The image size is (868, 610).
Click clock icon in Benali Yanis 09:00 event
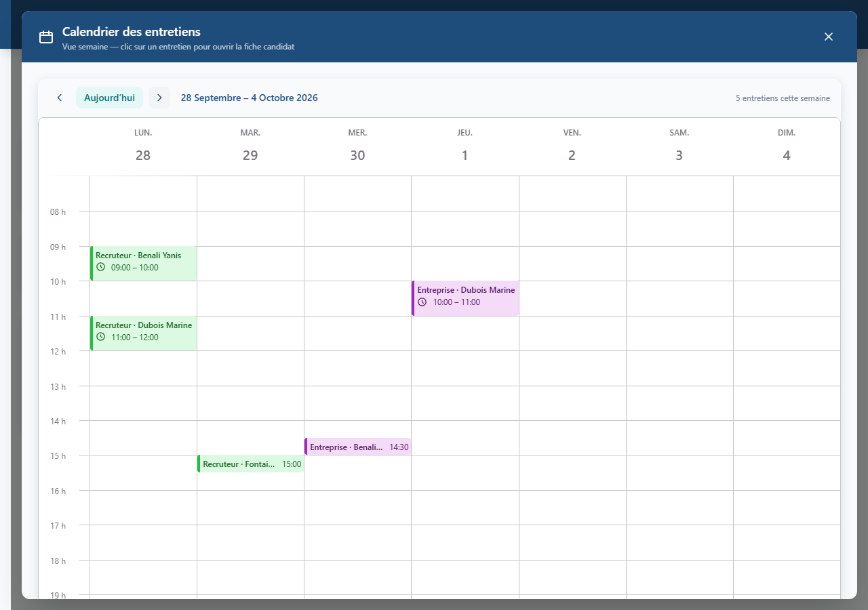tap(101, 267)
